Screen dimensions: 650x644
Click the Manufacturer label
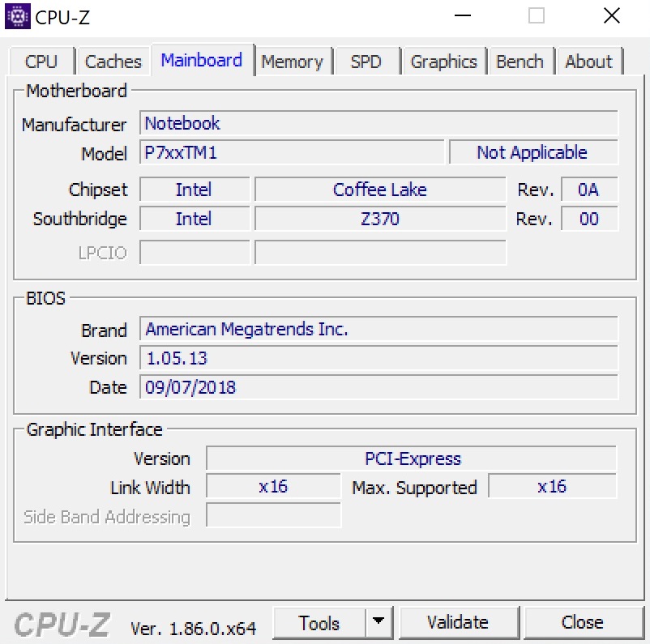[x=75, y=125]
